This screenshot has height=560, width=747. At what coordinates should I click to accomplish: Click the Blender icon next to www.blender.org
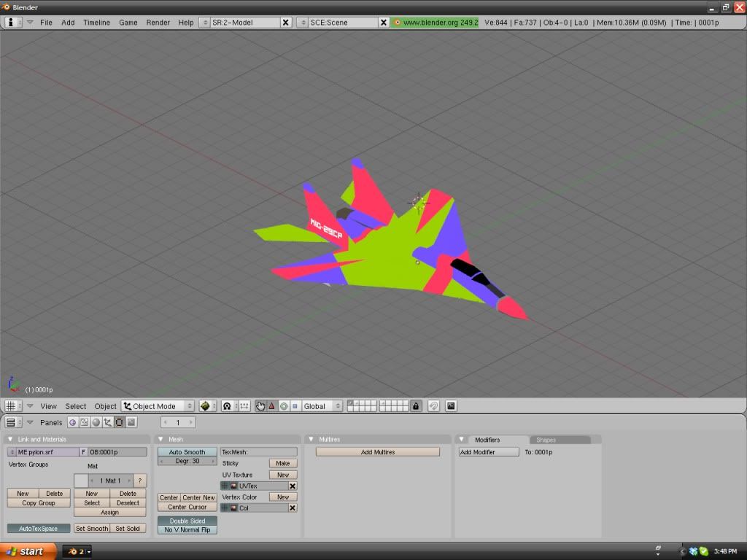(x=398, y=23)
